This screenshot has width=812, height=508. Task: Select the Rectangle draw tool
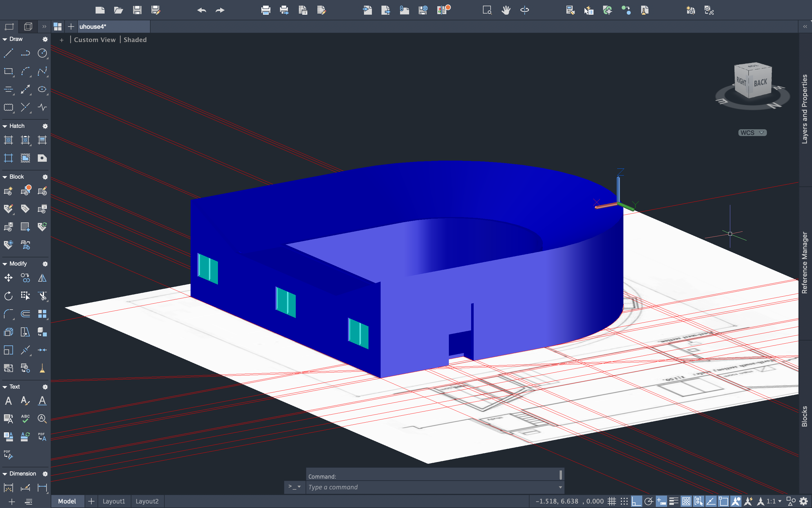(x=8, y=71)
